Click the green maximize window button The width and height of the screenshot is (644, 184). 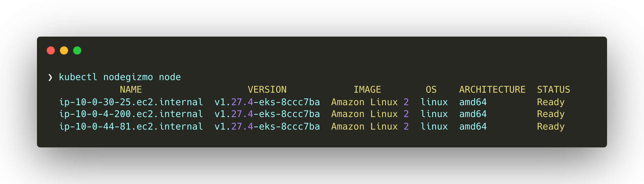coord(77,50)
